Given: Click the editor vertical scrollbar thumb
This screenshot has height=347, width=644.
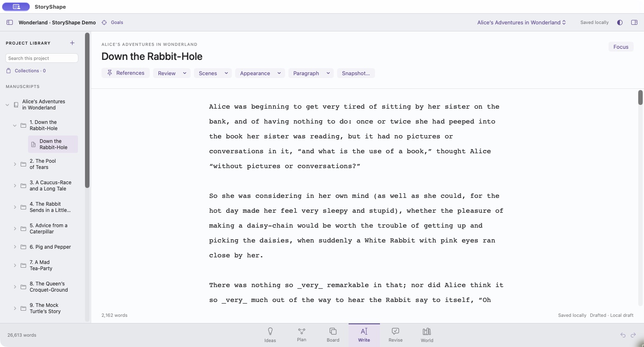Looking at the screenshot, I should tap(640, 97).
